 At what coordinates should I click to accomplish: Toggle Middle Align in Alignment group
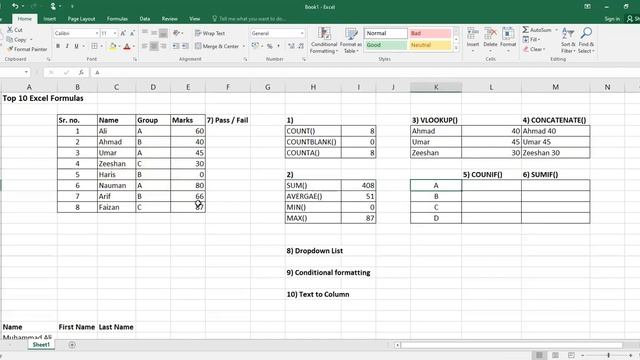pos(154,33)
